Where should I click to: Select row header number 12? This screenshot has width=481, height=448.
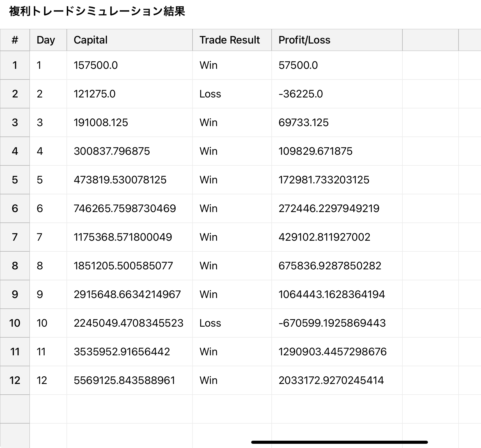click(x=15, y=380)
